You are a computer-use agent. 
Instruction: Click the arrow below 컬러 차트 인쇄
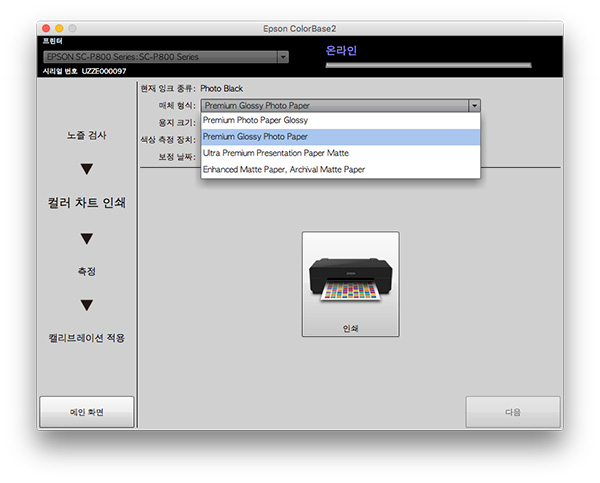[86, 238]
